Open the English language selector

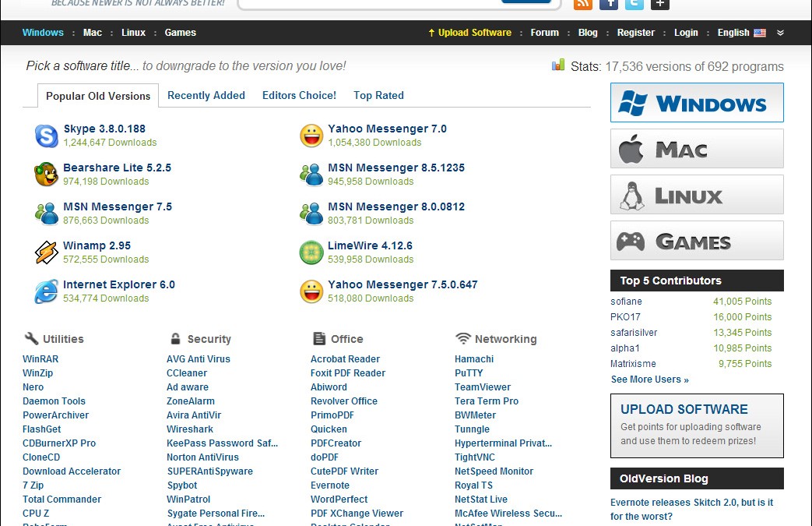[x=740, y=33]
